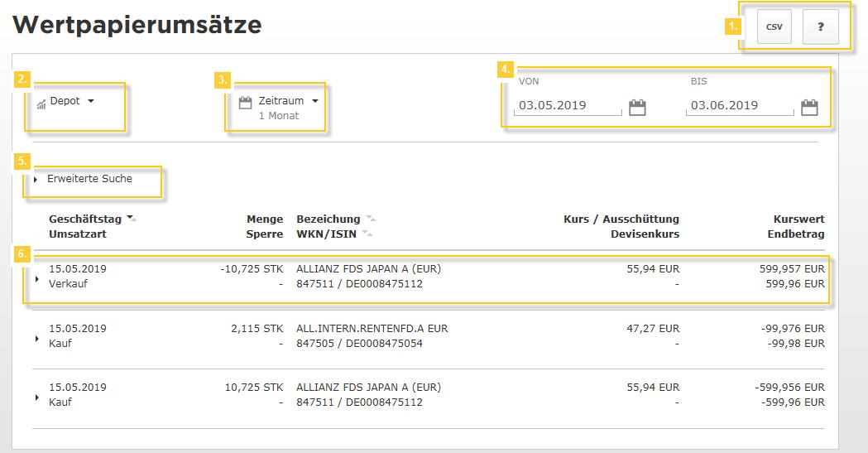Click the Zeitraum calendar icon

tap(245, 103)
